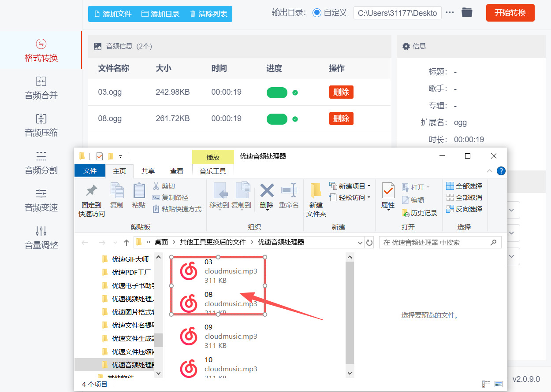Open the output folder icon
The width and height of the screenshot is (551, 392).
pos(467,13)
